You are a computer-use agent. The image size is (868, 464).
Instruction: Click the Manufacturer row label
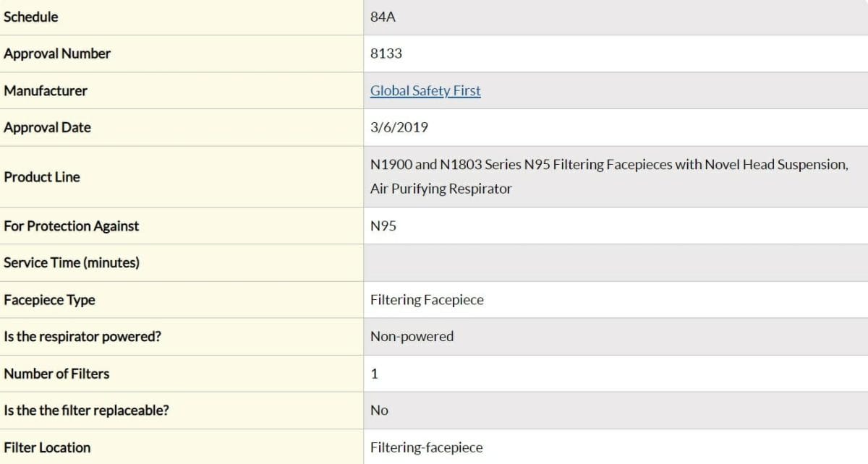[x=46, y=91]
